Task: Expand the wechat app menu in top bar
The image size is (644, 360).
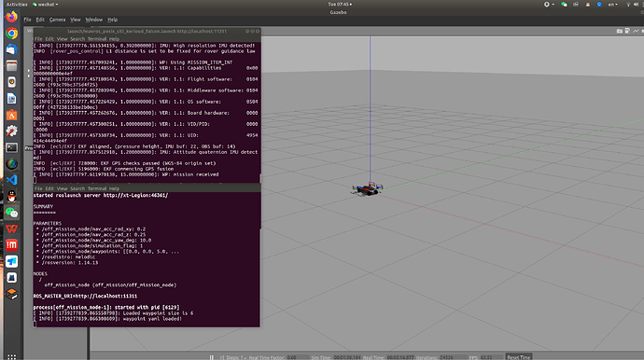Action: click(x=45, y=5)
